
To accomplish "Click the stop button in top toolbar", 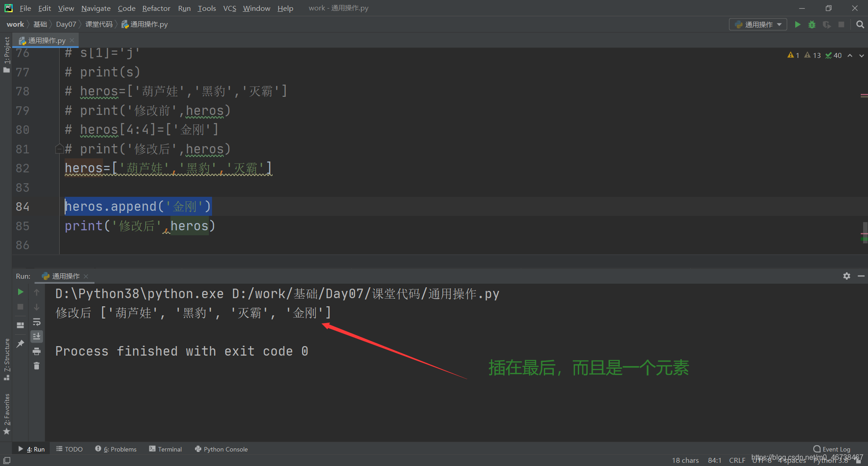I will (x=841, y=24).
